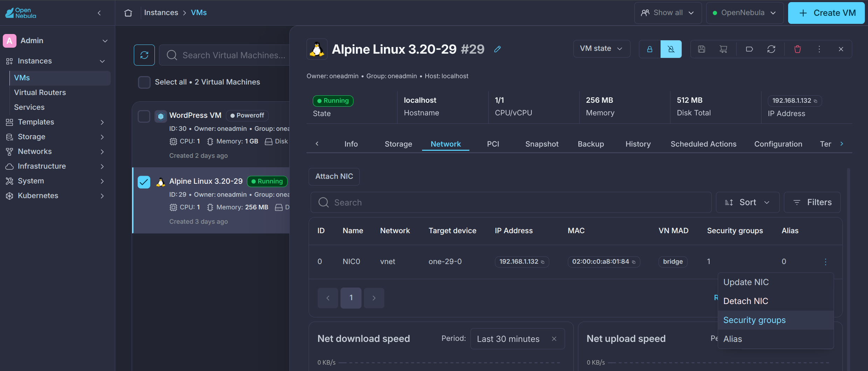Open the more actions vertical dots
Viewport: 868px width, 371px height.
819,49
